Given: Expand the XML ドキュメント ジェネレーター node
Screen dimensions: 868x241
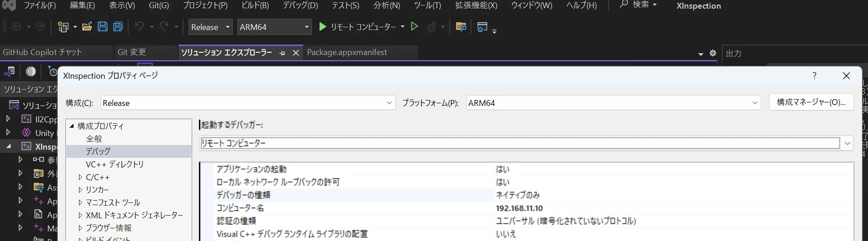Looking at the screenshot, I should click(x=80, y=216).
